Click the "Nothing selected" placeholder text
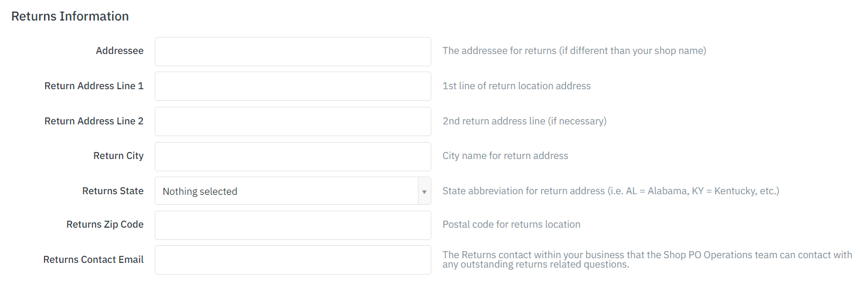The height and width of the screenshot is (284, 868). pos(200,191)
